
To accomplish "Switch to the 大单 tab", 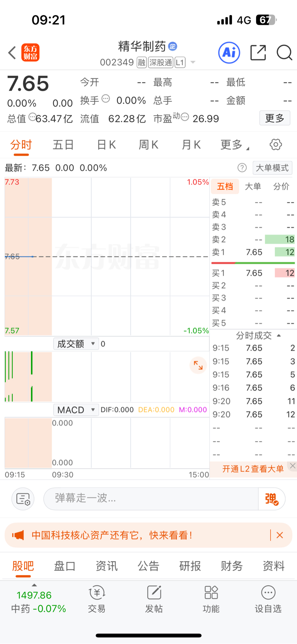I will (253, 187).
